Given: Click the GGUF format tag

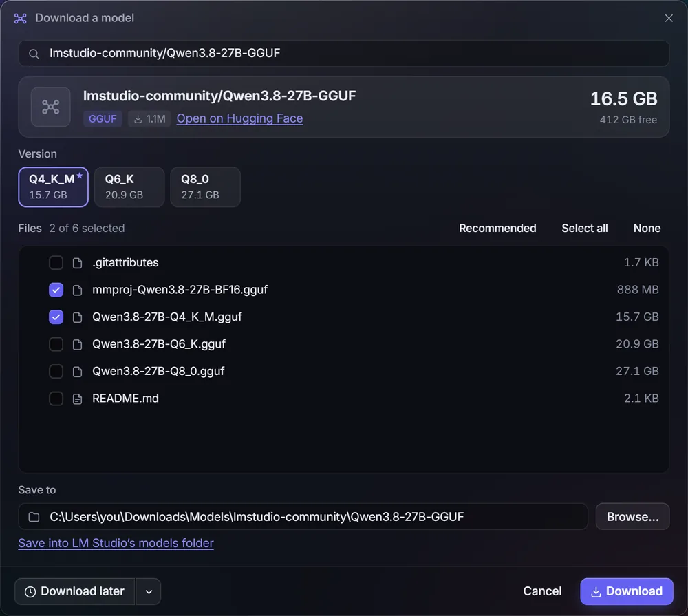Looking at the screenshot, I should pos(103,119).
